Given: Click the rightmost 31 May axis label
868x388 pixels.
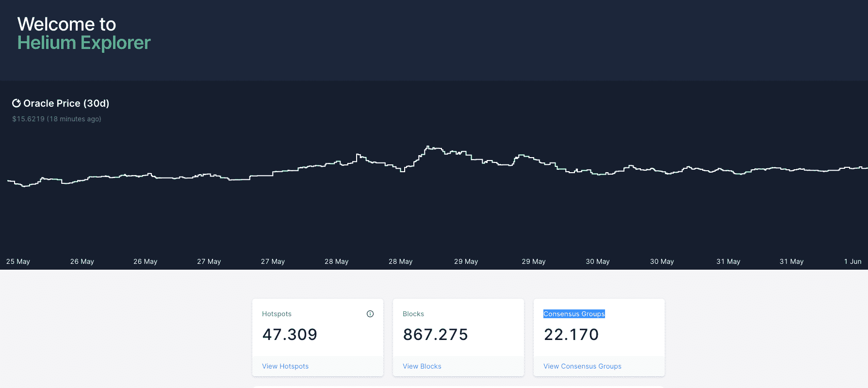Looking at the screenshot, I should [x=791, y=261].
